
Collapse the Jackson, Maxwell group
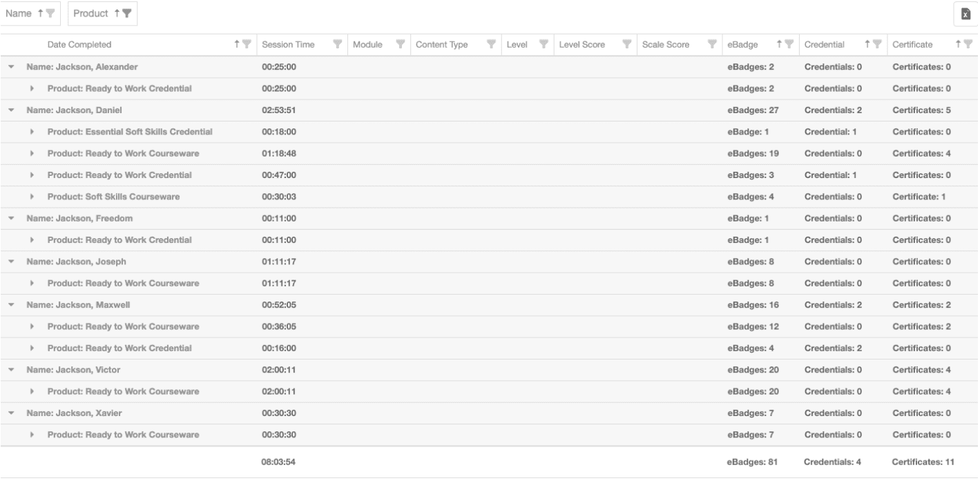tap(12, 305)
